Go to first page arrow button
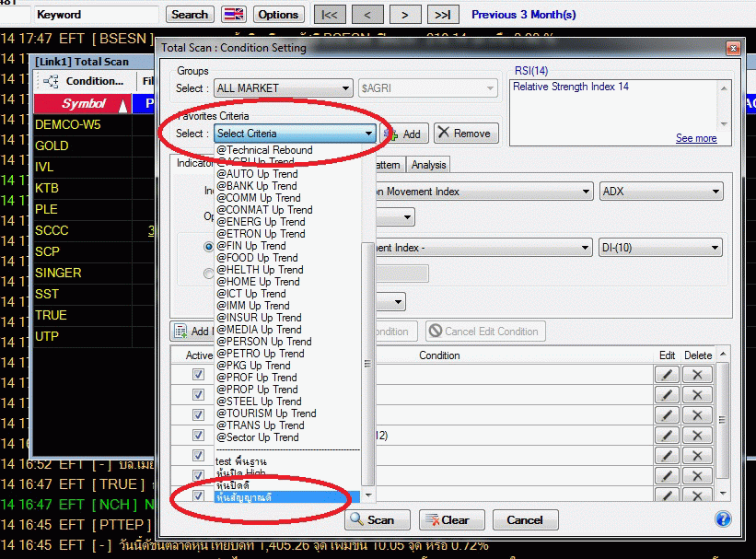Screen dimensions: 756x559 tap(330, 15)
